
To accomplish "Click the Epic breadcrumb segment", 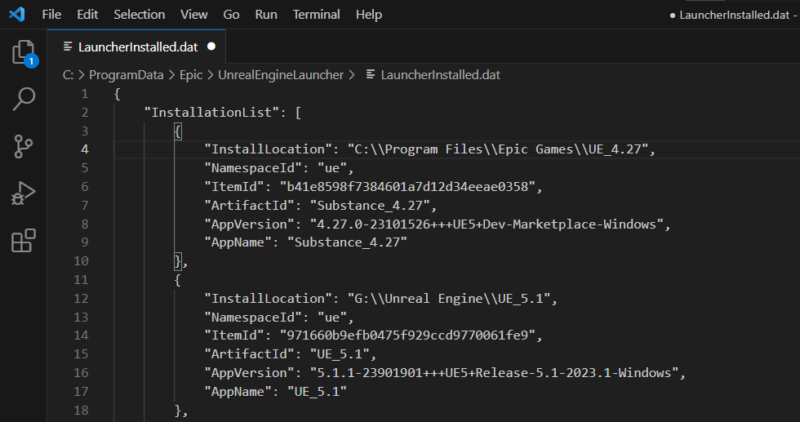I will tap(191, 75).
